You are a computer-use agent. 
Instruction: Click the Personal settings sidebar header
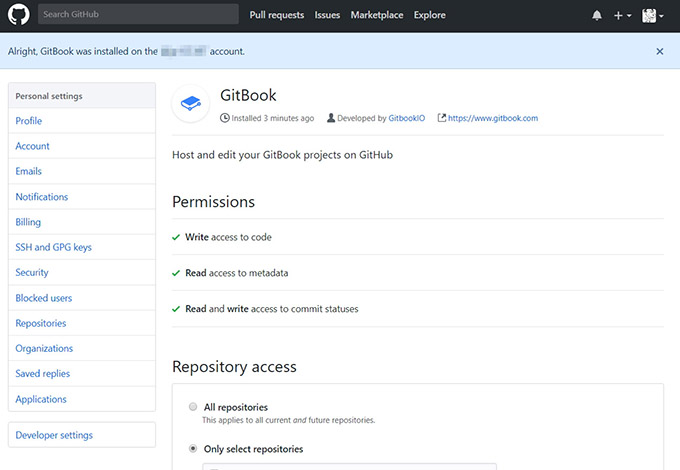[x=82, y=96]
